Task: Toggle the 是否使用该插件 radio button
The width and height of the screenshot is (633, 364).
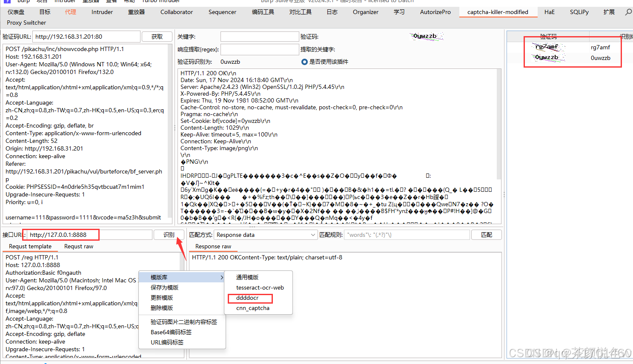Action: click(304, 62)
